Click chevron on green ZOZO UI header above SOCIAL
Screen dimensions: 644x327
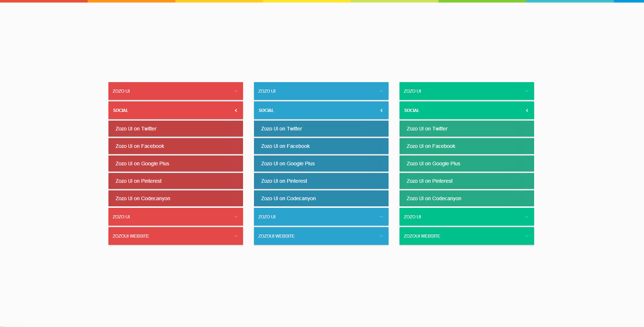[527, 91]
